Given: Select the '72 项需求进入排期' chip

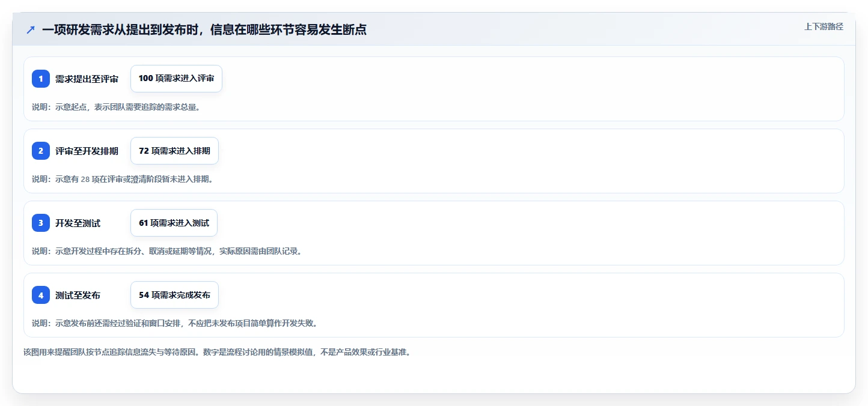Looking at the screenshot, I should pos(174,151).
